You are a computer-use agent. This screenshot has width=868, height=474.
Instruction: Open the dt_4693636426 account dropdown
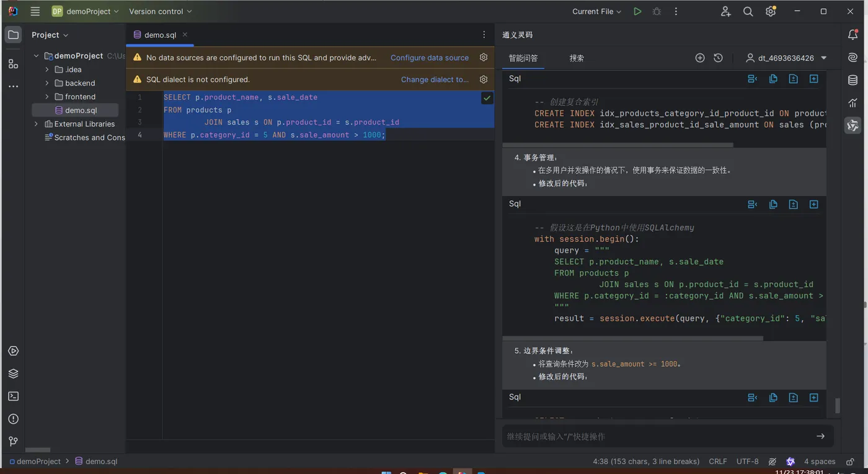(787, 58)
